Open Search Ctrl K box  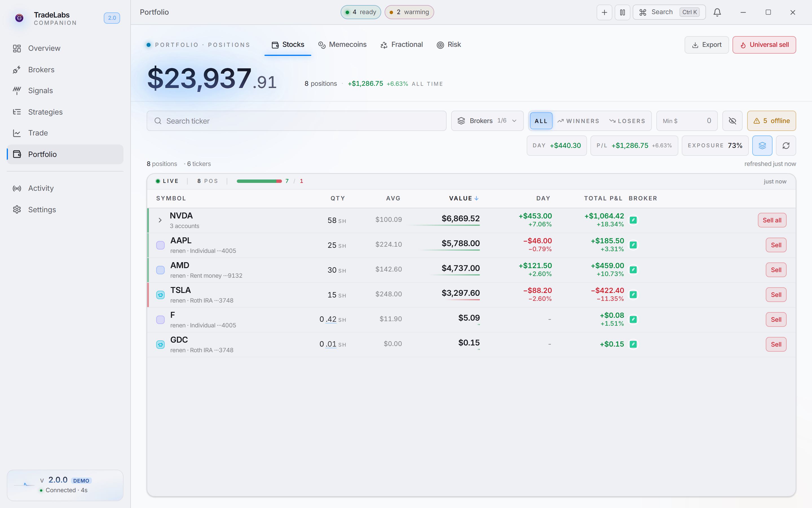point(669,12)
